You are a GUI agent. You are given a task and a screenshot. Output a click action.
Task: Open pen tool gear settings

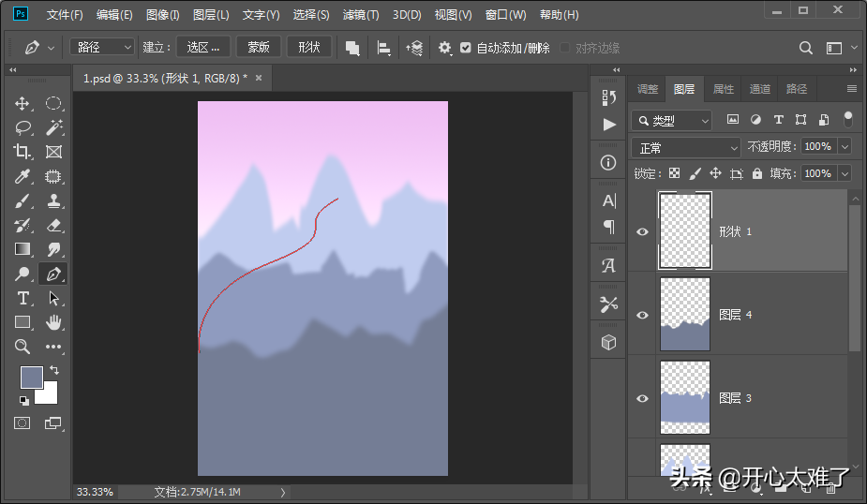445,48
